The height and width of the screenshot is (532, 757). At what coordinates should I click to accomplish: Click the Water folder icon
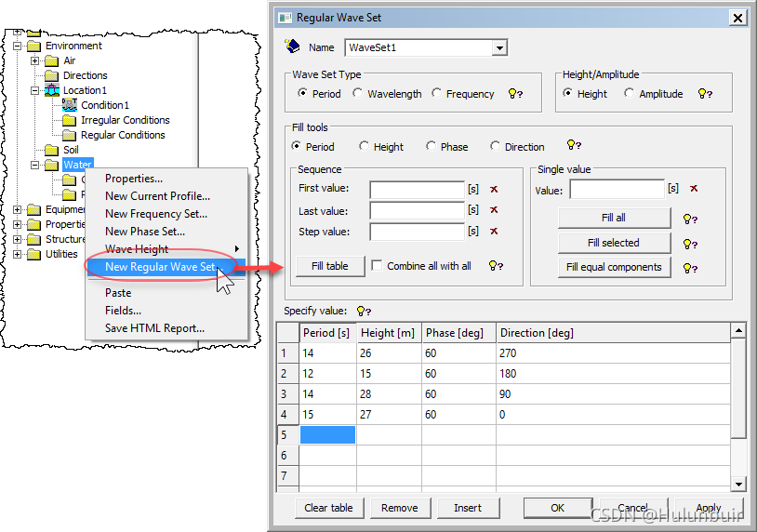(52, 166)
